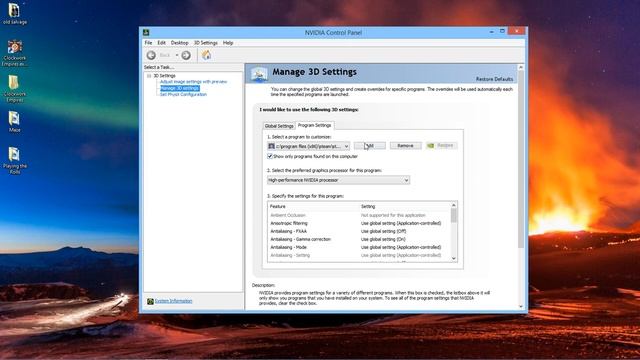Click the Feature column header
The height and width of the screenshot is (360, 640).
[314, 207]
